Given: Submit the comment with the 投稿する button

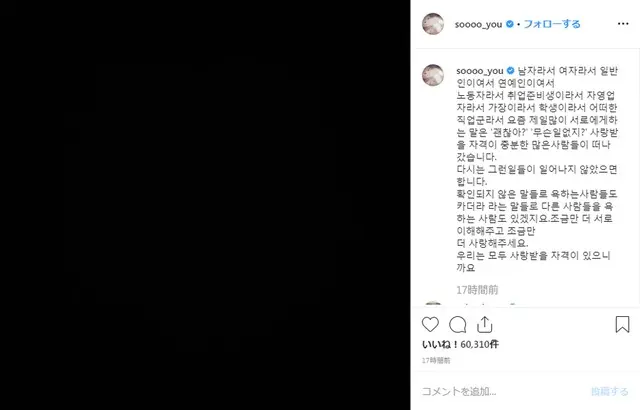Looking at the screenshot, I should (x=609, y=392).
